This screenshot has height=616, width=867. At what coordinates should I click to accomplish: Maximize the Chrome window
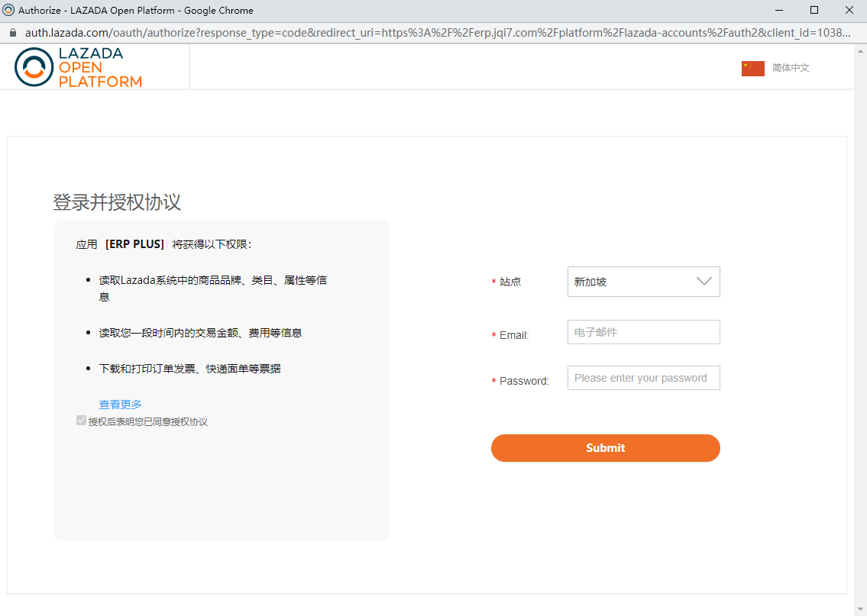[x=814, y=10]
